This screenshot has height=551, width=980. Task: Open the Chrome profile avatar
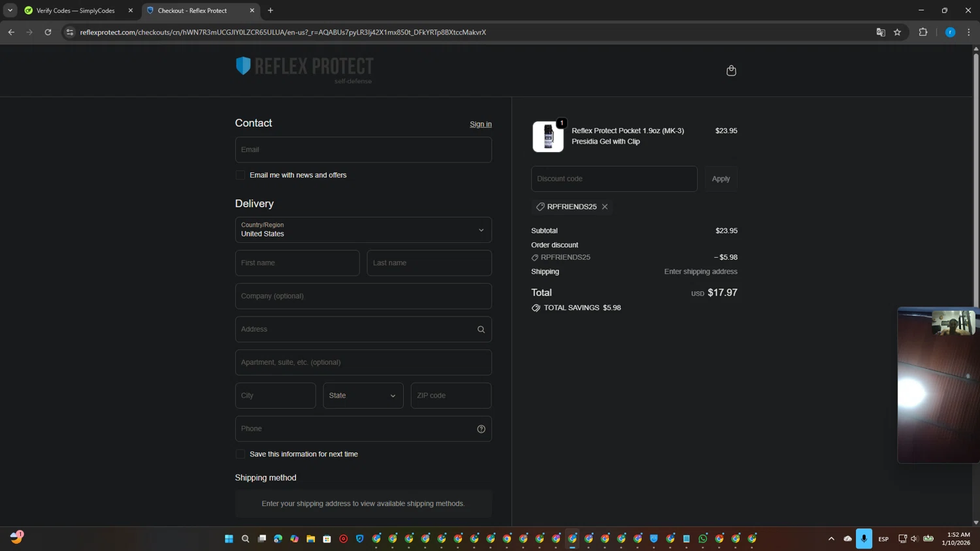click(x=951, y=32)
